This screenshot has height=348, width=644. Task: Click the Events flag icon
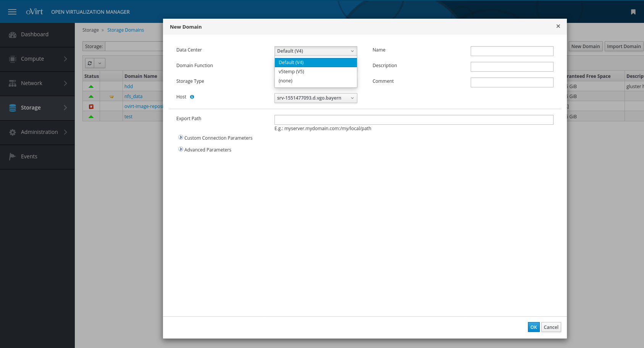pyautogui.click(x=13, y=156)
